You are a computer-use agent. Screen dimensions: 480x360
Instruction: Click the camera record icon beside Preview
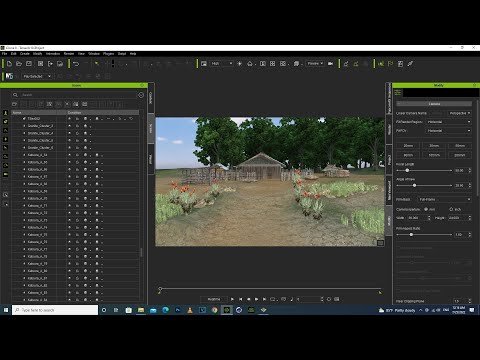tap(331, 63)
